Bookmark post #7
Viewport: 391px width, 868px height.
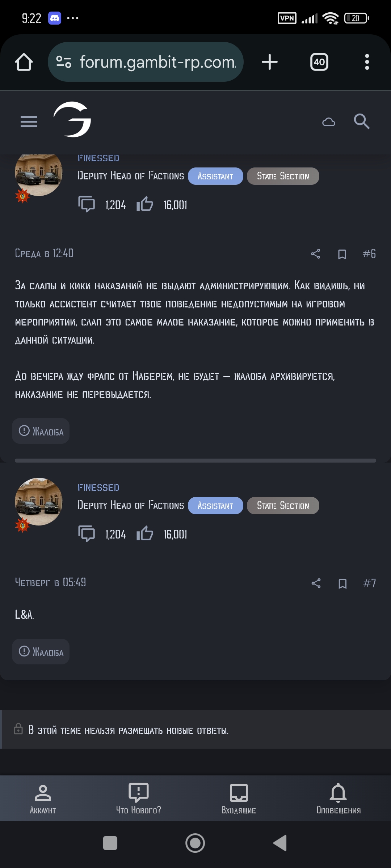point(342,583)
